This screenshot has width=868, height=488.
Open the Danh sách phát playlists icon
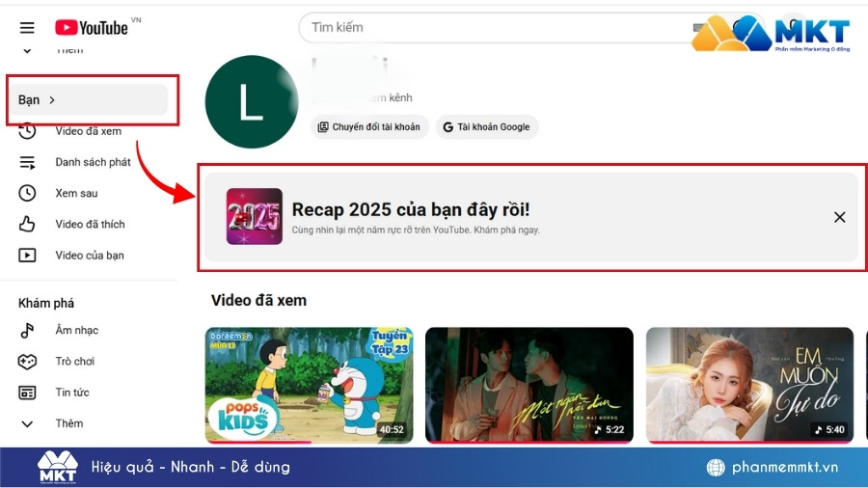tap(27, 162)
